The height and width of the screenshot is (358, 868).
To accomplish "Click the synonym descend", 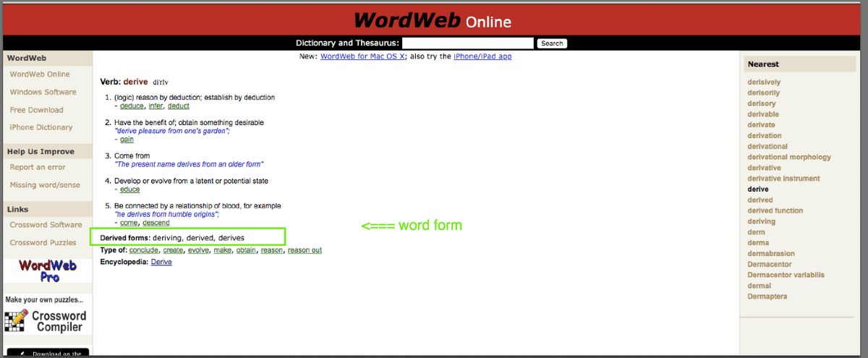I will pyautogui.click(x=156, y=223).
